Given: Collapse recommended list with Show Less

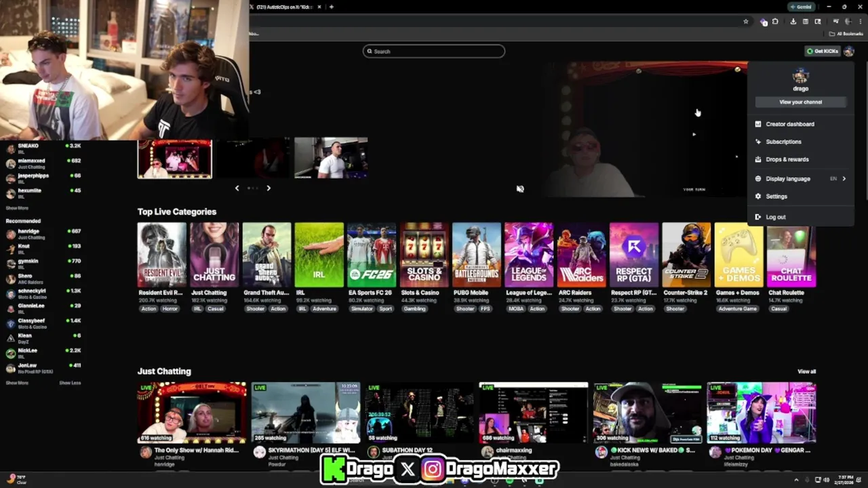Looking at the screenshot, I should [x=70, y=383].
